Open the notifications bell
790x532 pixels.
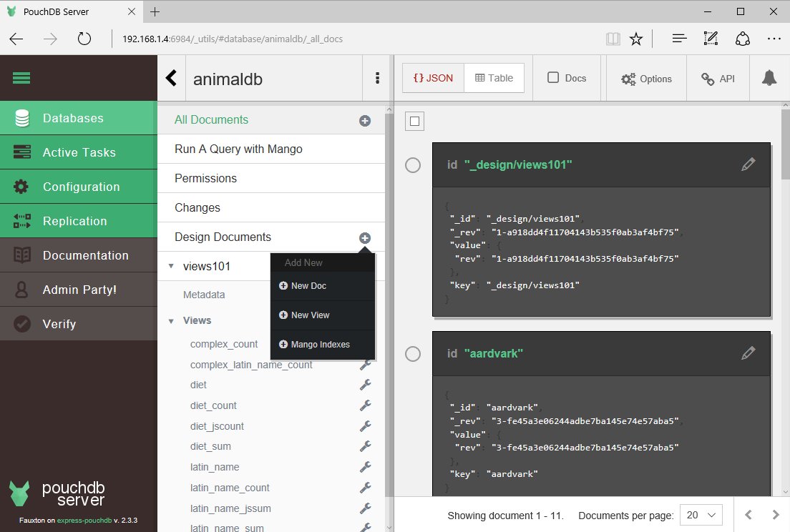(x=769, y=79)
